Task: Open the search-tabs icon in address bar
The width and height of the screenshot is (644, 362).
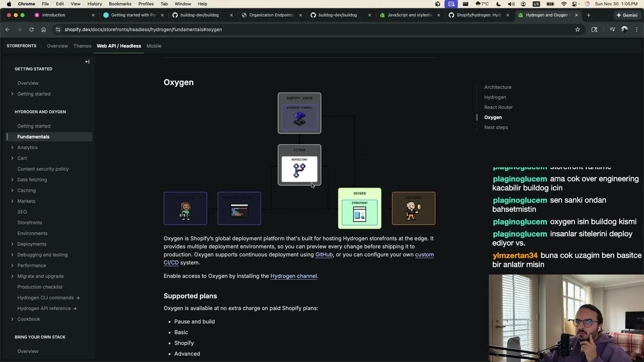Action: click(x=594, y=30)
